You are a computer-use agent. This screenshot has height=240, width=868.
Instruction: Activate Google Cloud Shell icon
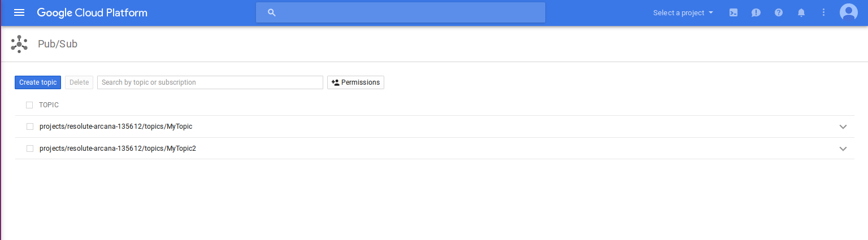point(734,12)
